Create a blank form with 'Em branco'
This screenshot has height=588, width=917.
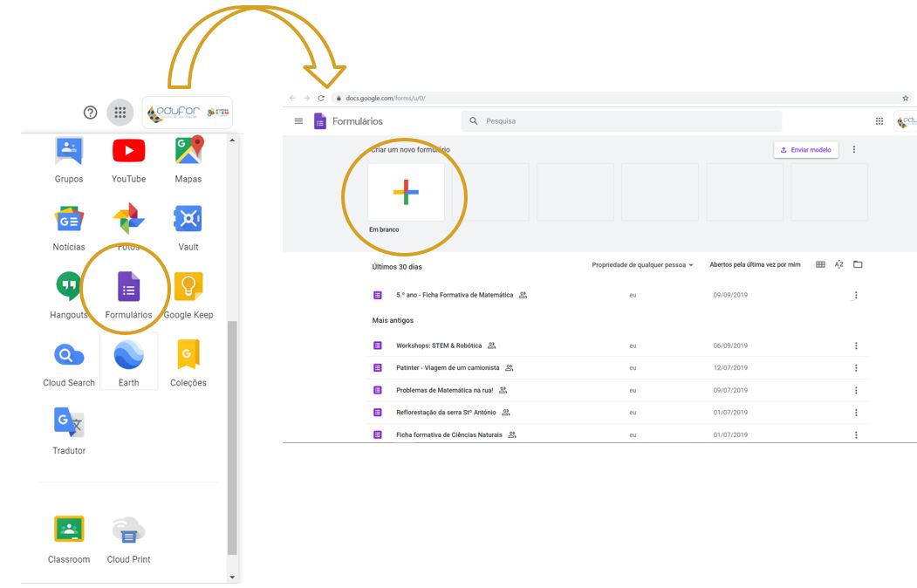coord(406,192)
